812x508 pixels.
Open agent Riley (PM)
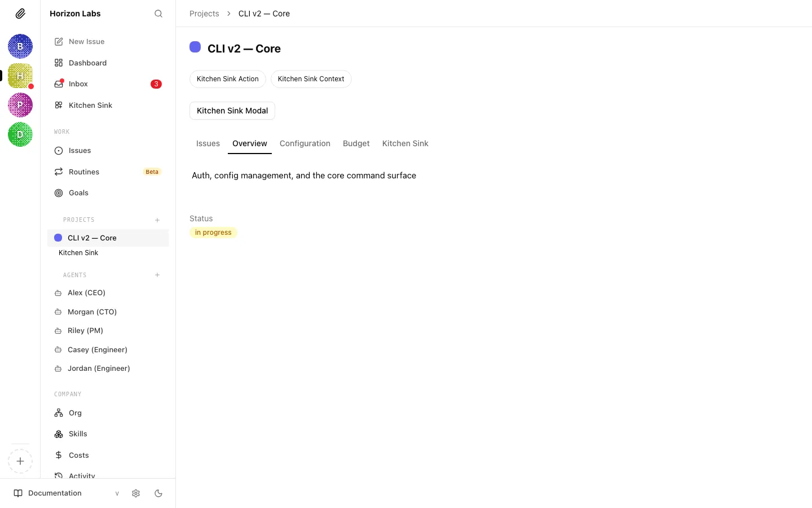pyautogui.click(x=108, y=331)
